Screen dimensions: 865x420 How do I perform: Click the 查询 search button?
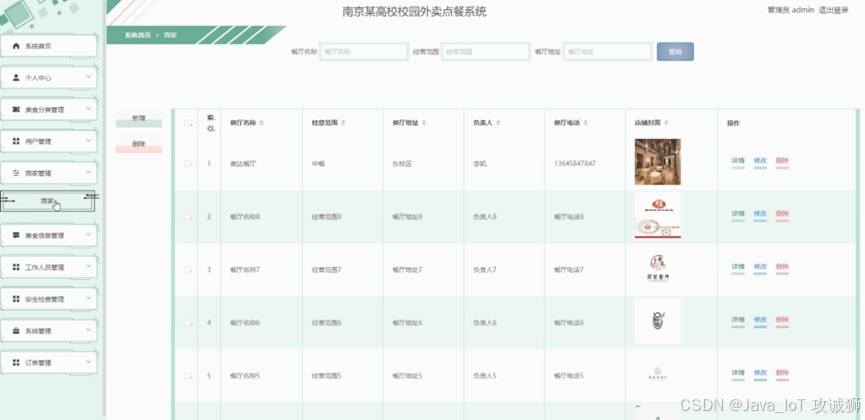(675, 52)
